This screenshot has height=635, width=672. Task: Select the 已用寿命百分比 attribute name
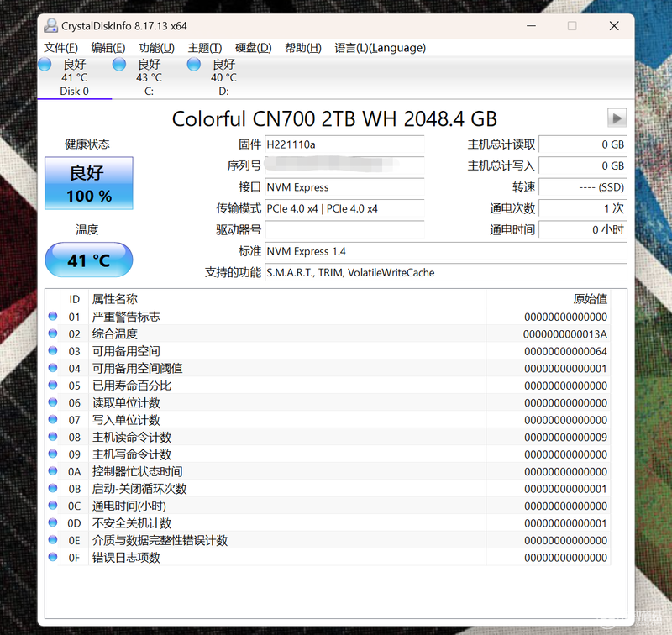tap(132, 386)
